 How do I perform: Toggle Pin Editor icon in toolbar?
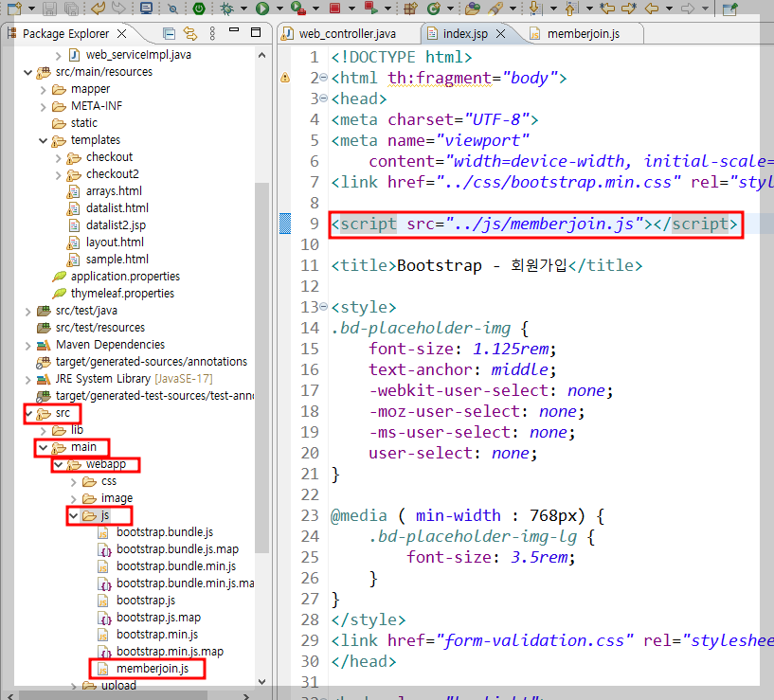pos(729,9)
